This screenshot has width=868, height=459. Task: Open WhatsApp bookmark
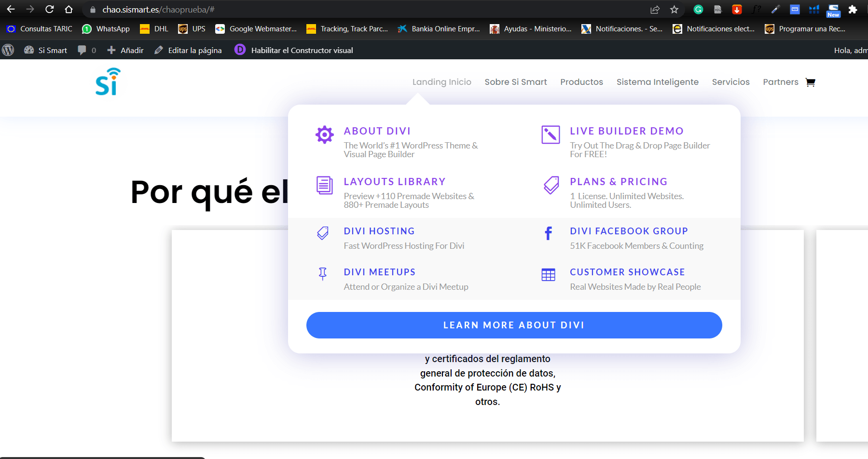pos(106,29)
